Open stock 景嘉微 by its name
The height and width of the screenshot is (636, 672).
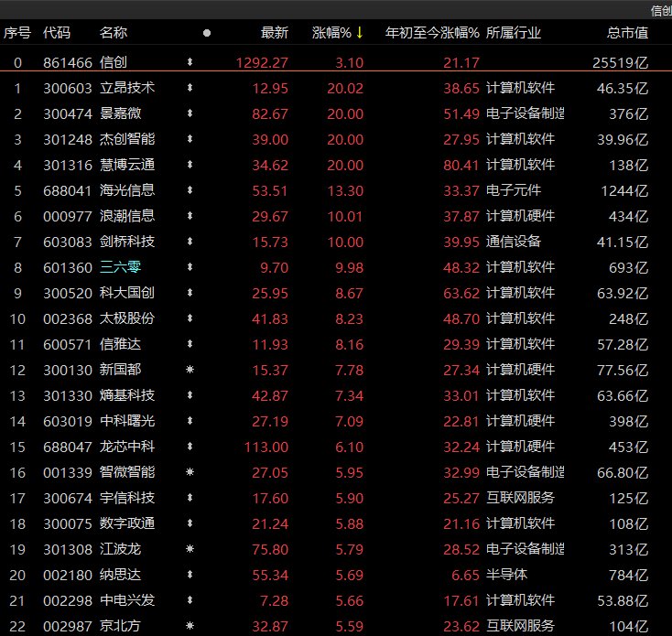coord(120,113)
